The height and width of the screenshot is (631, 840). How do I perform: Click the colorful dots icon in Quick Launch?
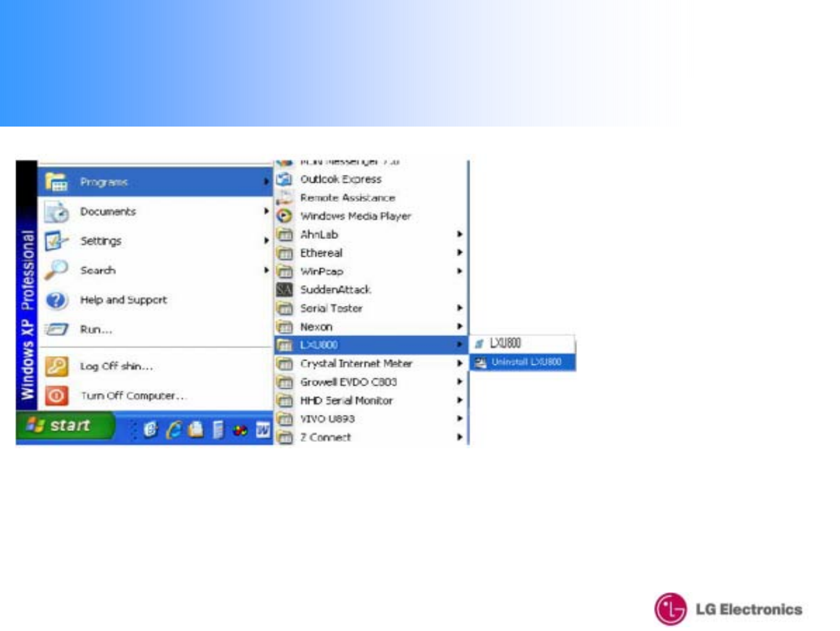point(240,430)
